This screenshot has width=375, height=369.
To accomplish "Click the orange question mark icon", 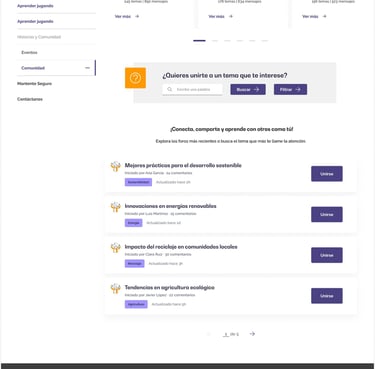I will [x=135, y=78].
